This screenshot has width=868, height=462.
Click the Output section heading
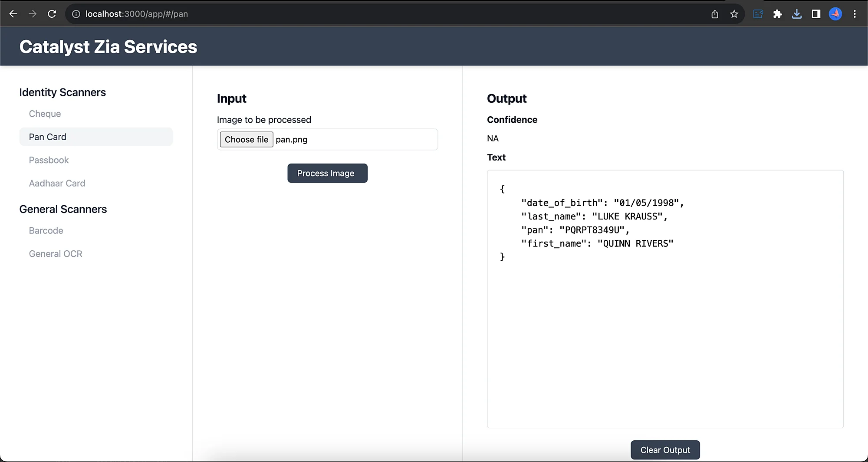[506, 98]
